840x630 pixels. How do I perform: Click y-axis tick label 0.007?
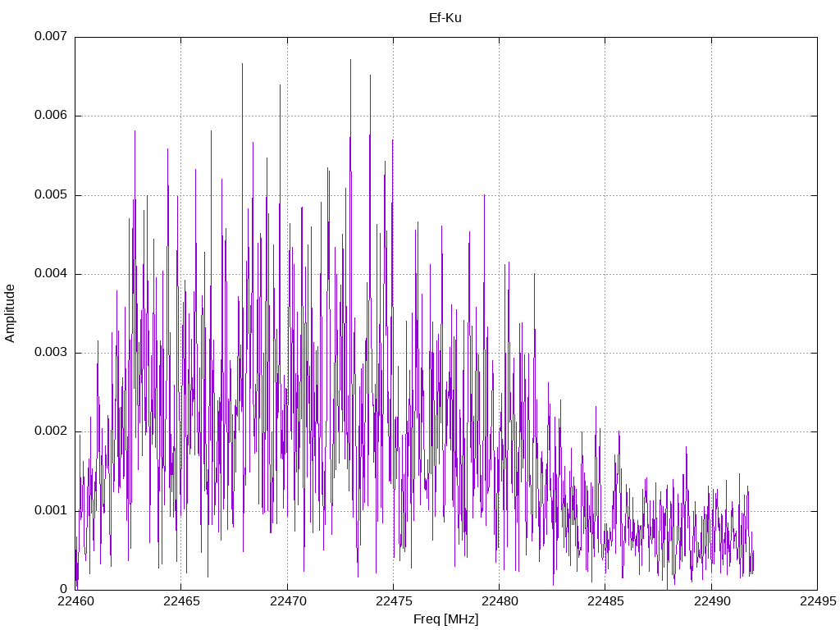coord(51,36)
